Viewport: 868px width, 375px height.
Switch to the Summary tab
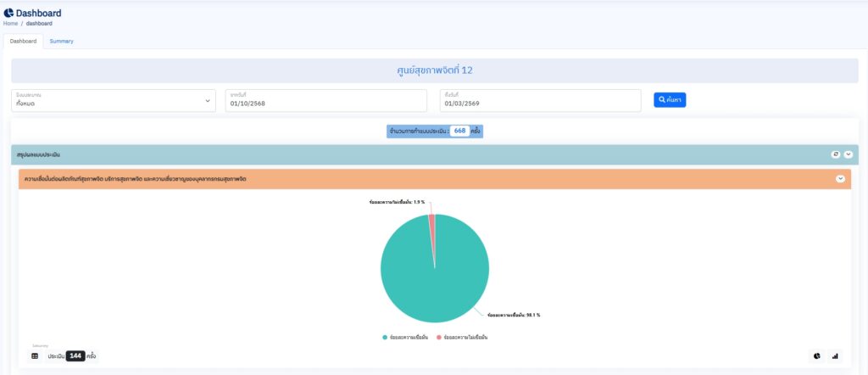click(61, 41)
